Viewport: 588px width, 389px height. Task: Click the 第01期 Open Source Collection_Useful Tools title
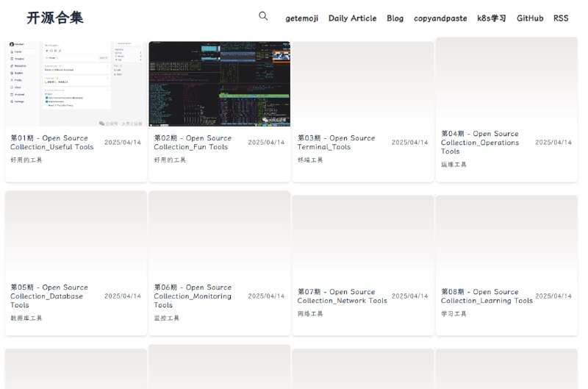(x=52, y=143)
